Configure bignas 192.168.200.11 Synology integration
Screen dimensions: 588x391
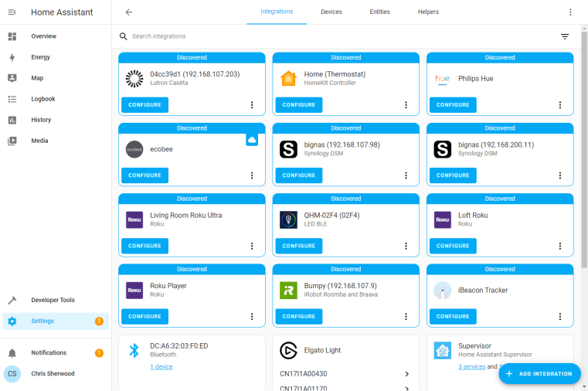tap(453, 175)
